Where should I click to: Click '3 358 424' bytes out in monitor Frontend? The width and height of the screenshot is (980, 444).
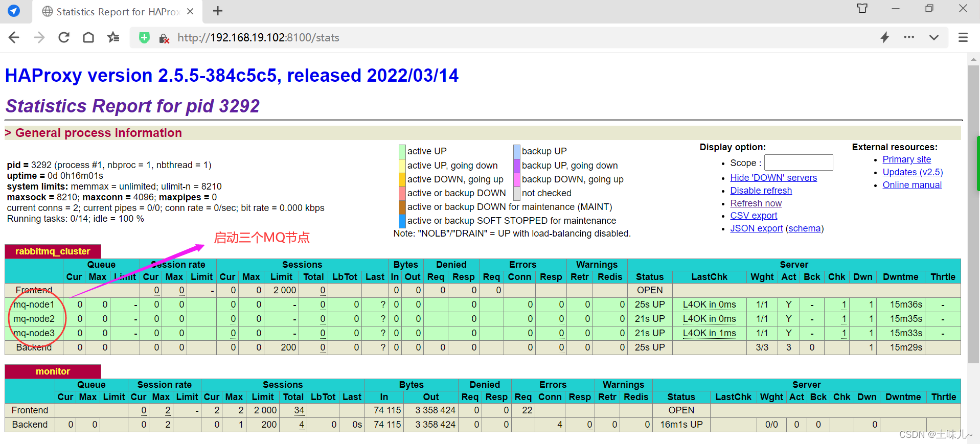click(x=435, y=410)
